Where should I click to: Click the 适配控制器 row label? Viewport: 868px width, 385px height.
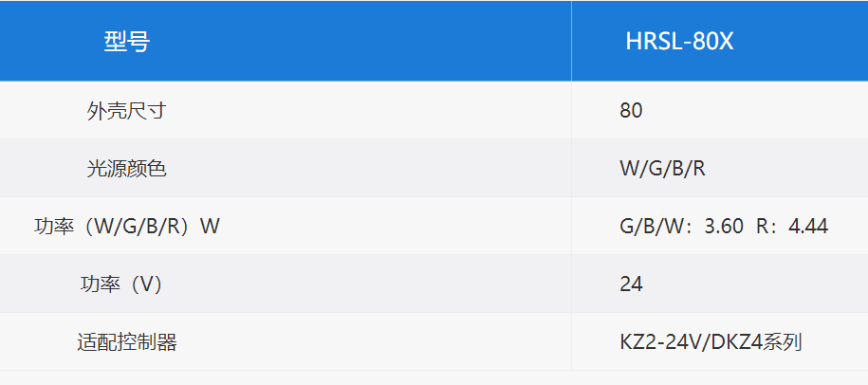pyautogui.click(x=127, y=342)
